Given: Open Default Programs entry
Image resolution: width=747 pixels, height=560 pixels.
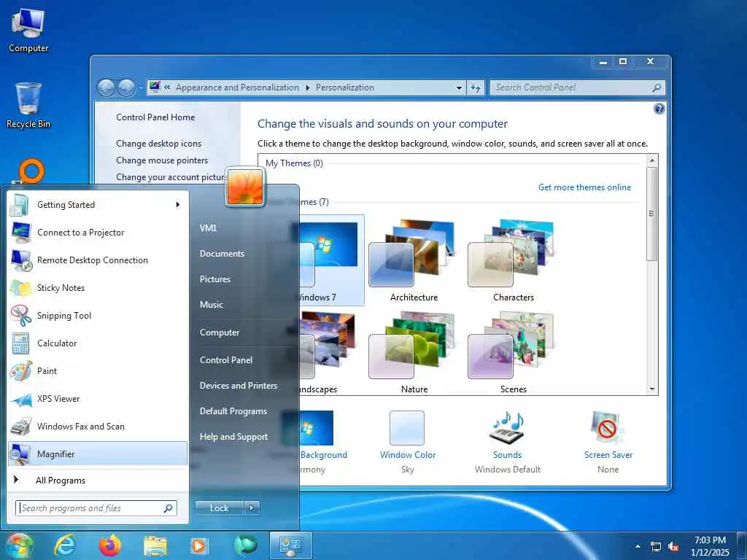Looking at the screenshot, I should click(233, 411).
